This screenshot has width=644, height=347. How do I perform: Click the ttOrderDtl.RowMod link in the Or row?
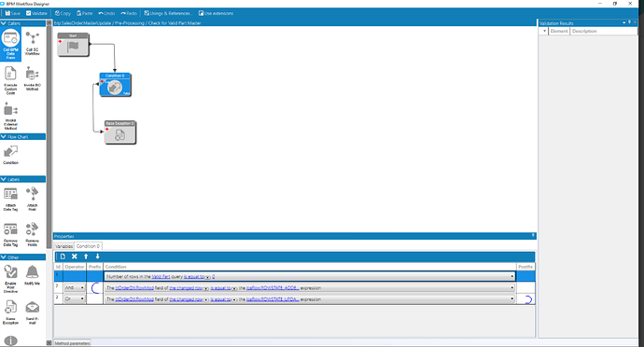click(134, 299)
